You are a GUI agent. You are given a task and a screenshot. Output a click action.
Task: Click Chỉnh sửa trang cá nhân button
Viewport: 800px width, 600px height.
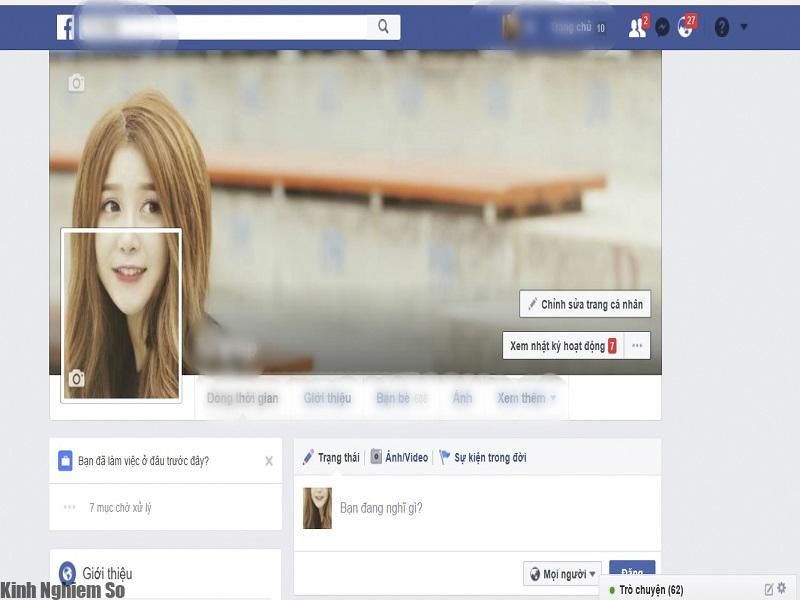click(585, 304)
